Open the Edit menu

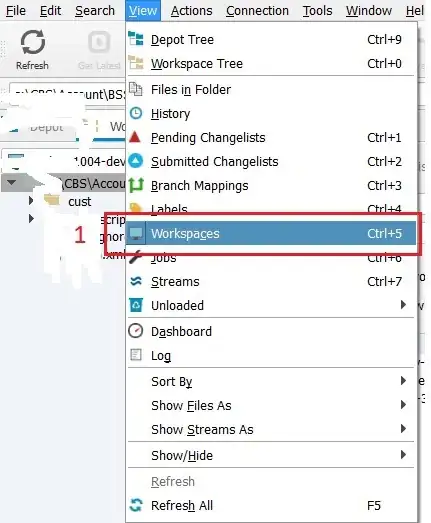click(50, 11)
